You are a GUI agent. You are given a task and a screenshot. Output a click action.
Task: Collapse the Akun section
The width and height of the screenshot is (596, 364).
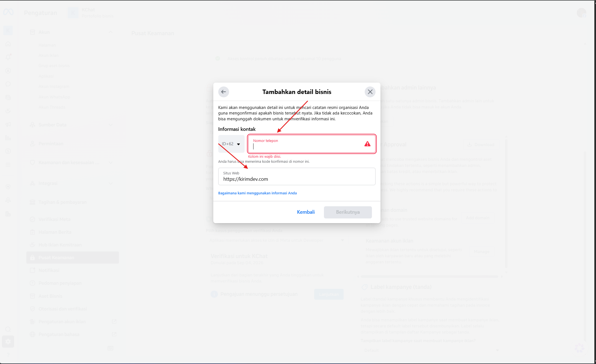pyautogui.click(x=111, y=32)
